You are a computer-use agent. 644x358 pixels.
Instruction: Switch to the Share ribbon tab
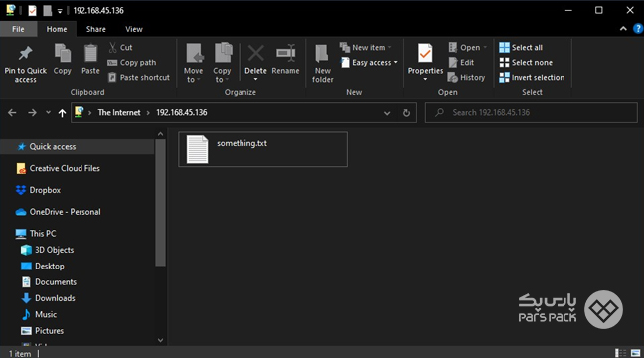[96, 29]
